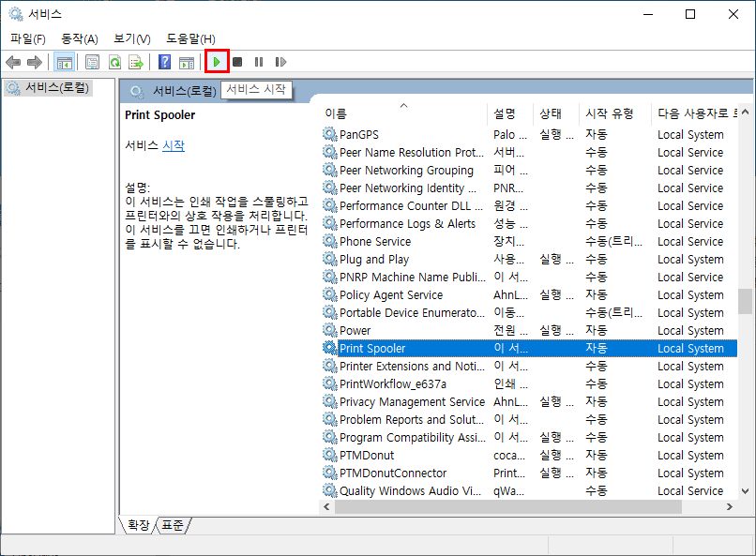Start service with green play icon
The width and height of the screenshot is (756, 556).
tap(217, 62)
